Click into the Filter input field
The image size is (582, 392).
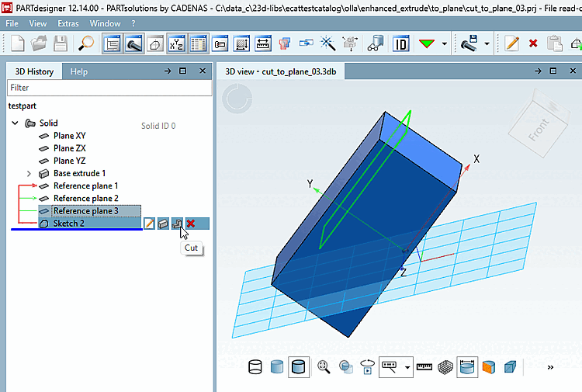109,88
